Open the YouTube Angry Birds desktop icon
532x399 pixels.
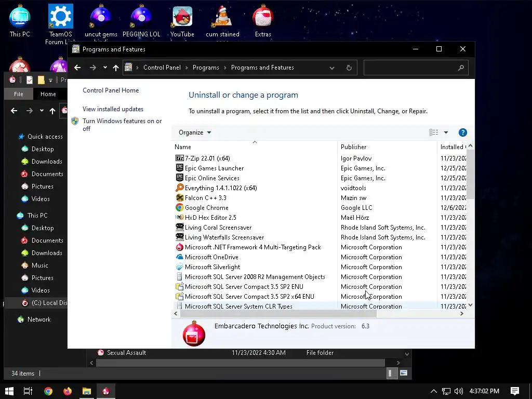(182, 20)
